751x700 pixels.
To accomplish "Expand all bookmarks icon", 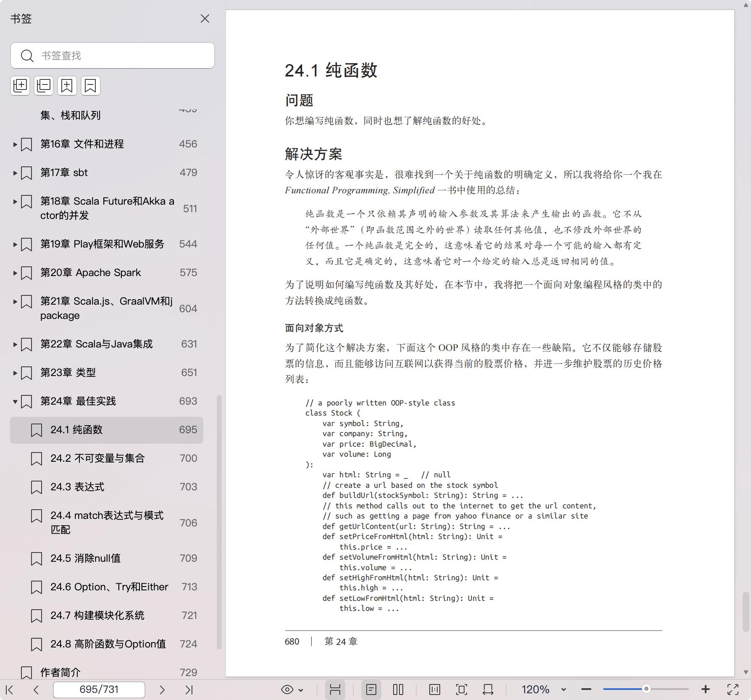I will (x=20, y=86).
